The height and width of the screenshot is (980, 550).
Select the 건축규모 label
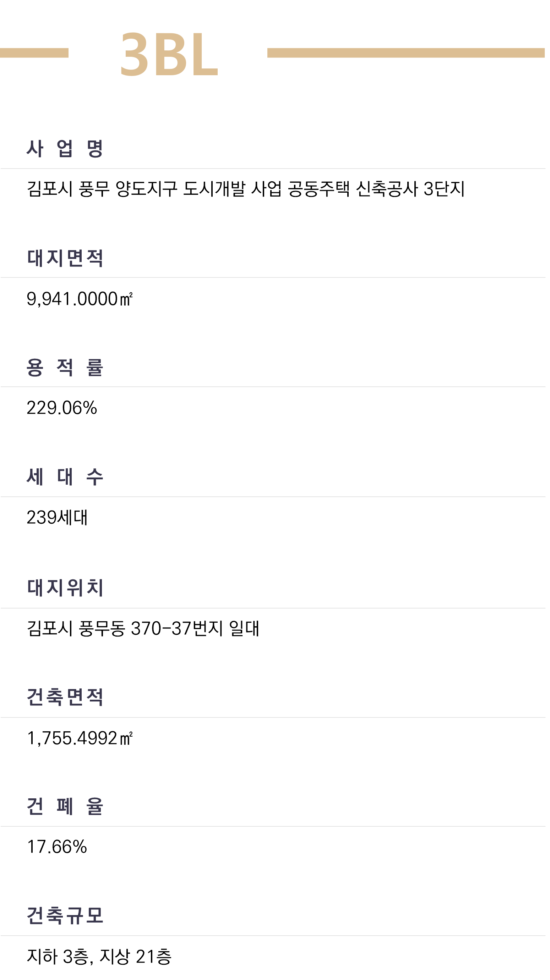(x=65, y=915)
